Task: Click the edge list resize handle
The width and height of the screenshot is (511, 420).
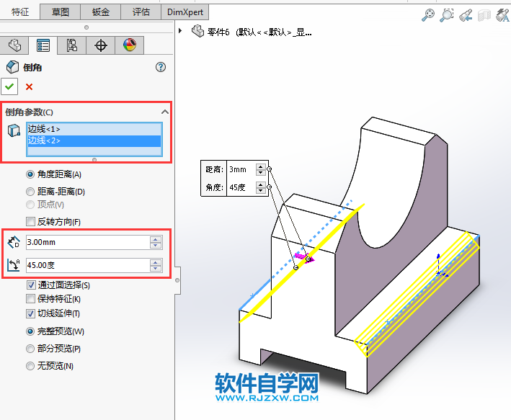Action: click(x=94, y=160)
